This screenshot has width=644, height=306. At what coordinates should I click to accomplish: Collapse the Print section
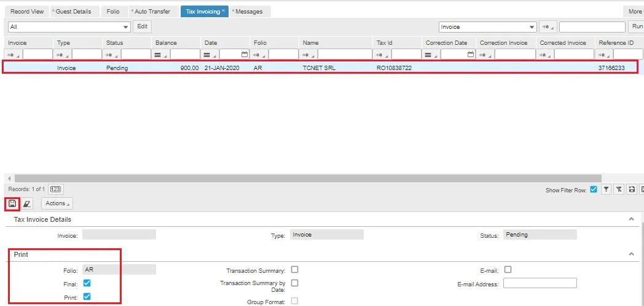(x=631, y=254)
